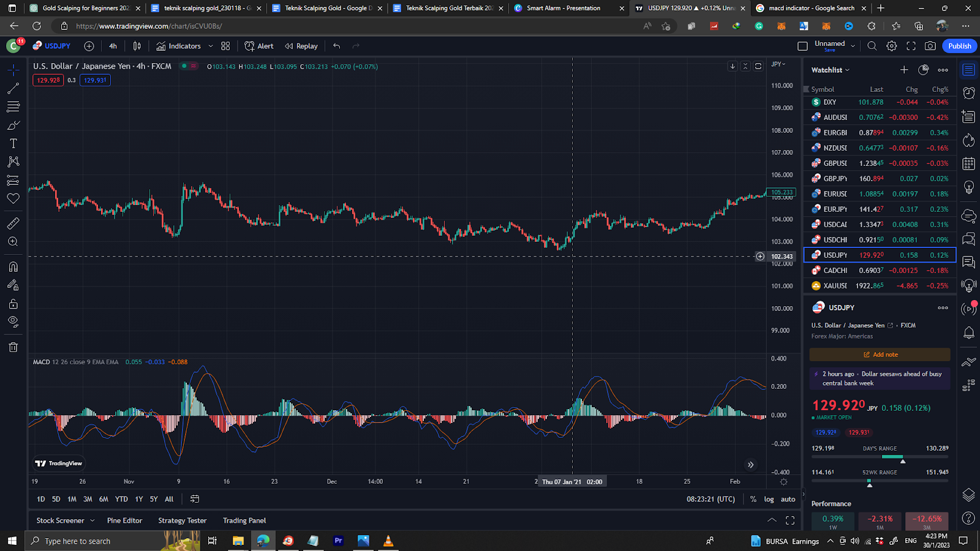Select the brush drawing tool
980x551 pixels.
pos(13,125)
